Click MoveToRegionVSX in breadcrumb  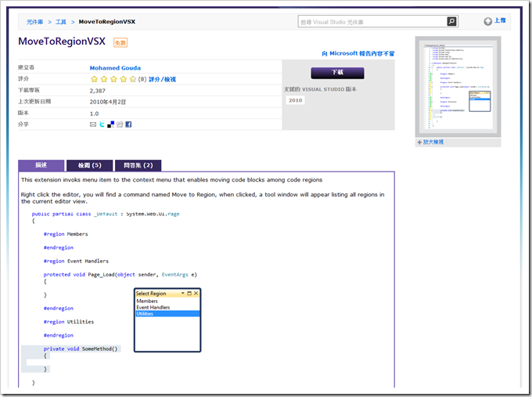pyautogui.click(x=107, y=22)
